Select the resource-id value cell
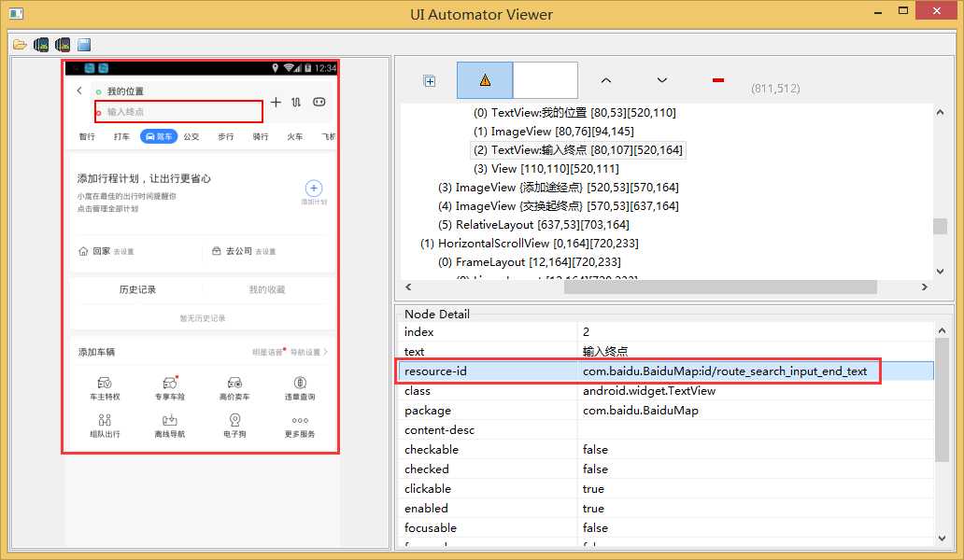964x560 pixels. (x=755, y=371)
